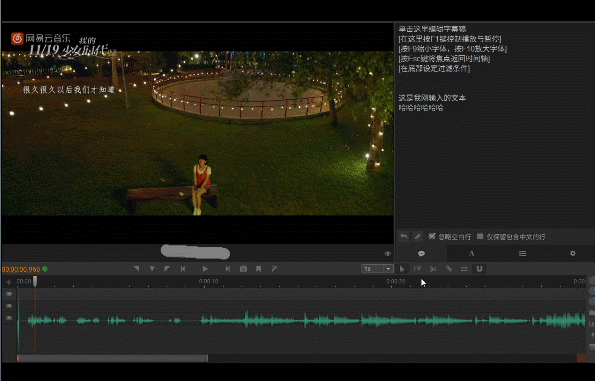595x381 pixels.
Task: Click the green status dot beside timecode
Action: click(x=45, y=269)
